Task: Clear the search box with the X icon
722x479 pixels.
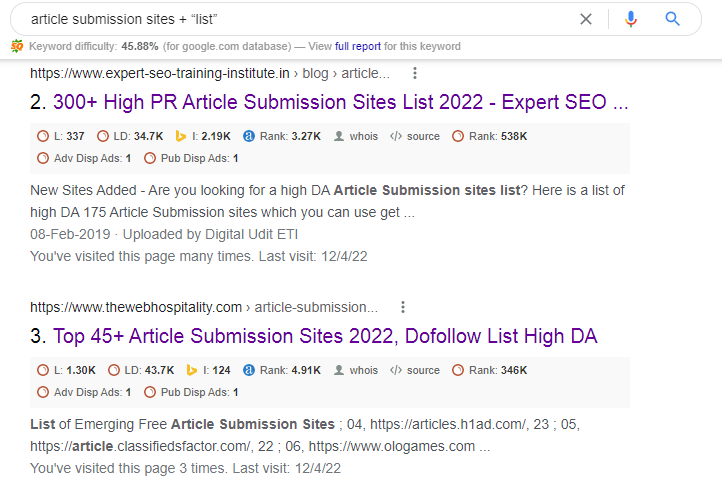Action: (x=586, y=19)
